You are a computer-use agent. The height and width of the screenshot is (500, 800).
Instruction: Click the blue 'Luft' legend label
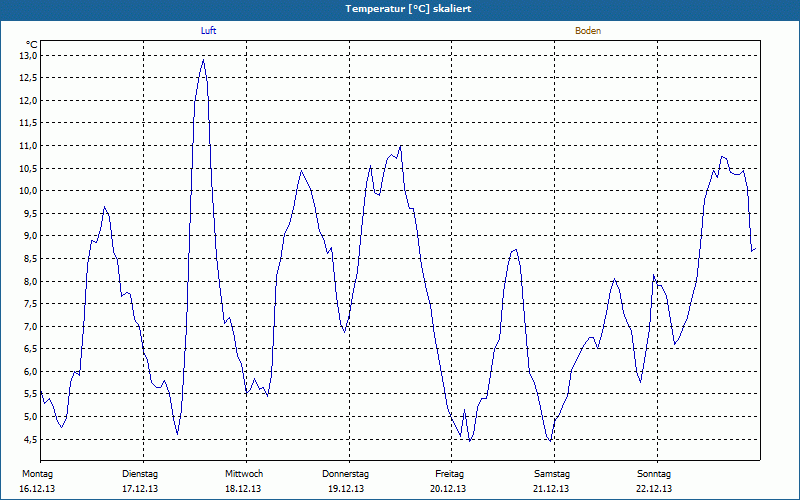point(208,31)
